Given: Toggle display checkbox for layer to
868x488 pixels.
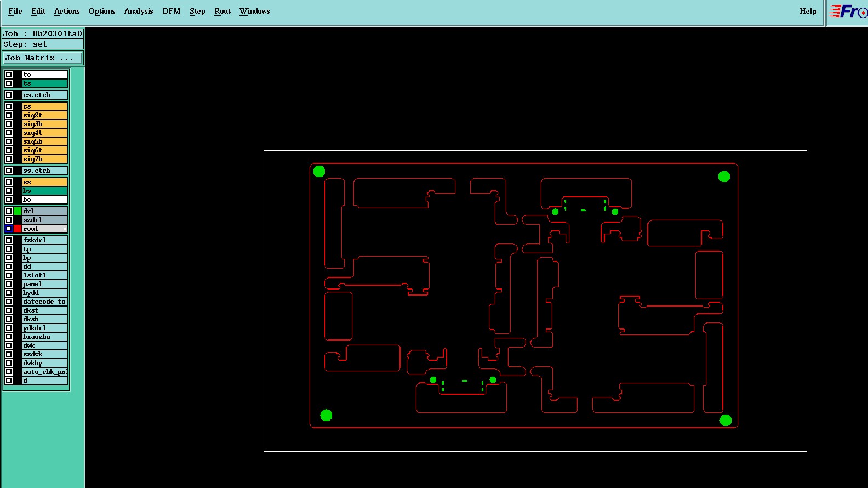Looking at the screenshot, I should pyautogui.click(x=9, y=75).
